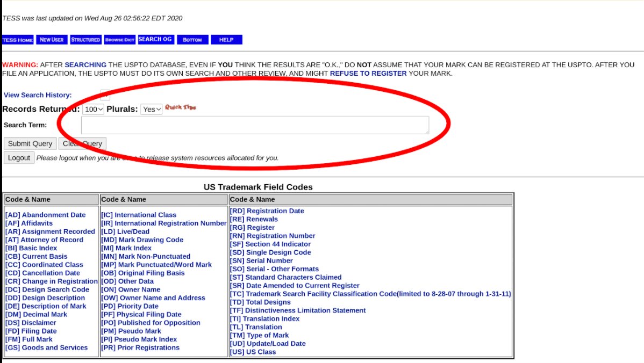Open [AD] Abandonment Date field code
The width and height of the screenshot is (644, 363).
[x=45, y=215]
